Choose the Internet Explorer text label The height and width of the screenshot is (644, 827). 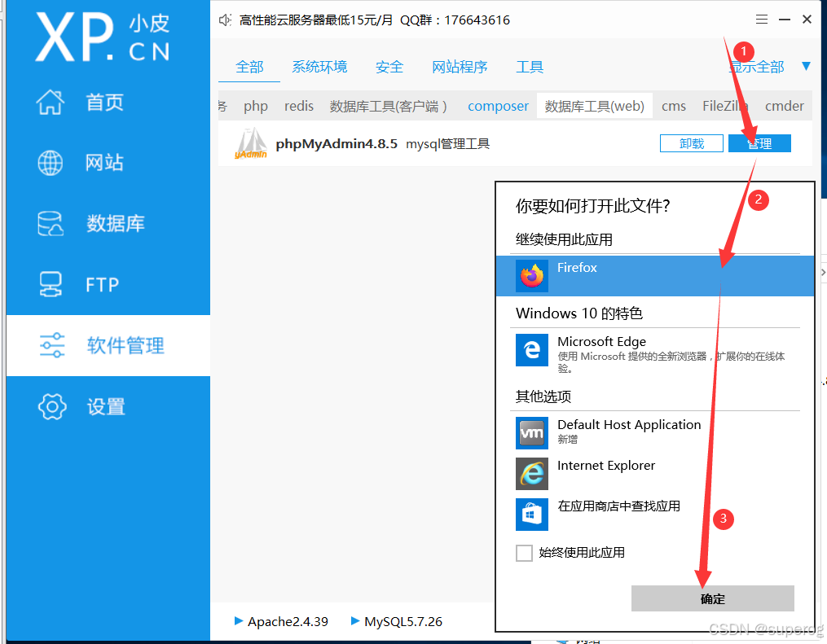[x=606, y=466]
